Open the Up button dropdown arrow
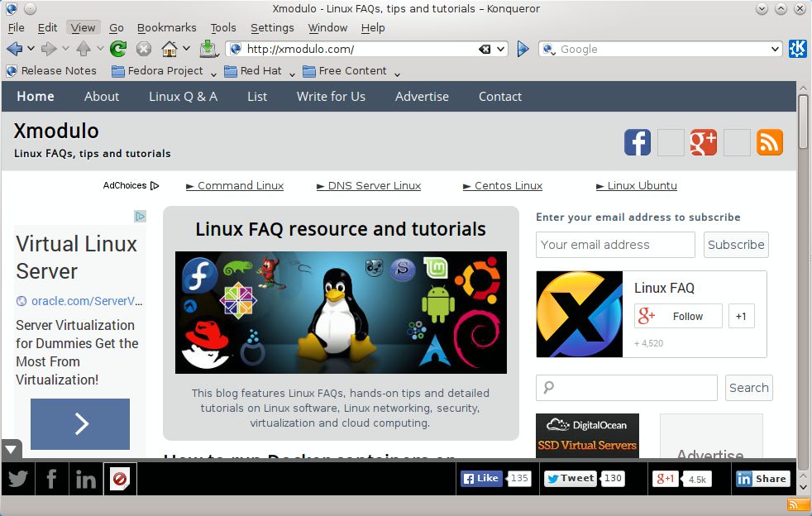The height and width of the screenshot is (516, 812). coord(100,49)
